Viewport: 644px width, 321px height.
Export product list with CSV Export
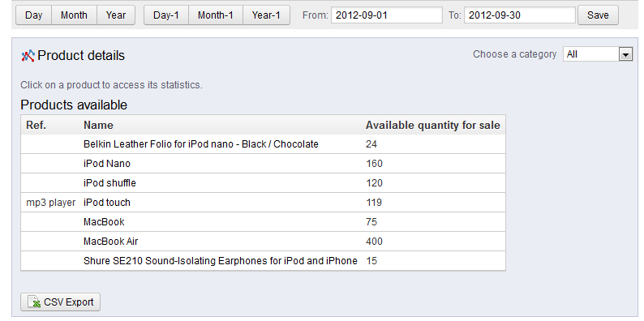coord(60,302)
